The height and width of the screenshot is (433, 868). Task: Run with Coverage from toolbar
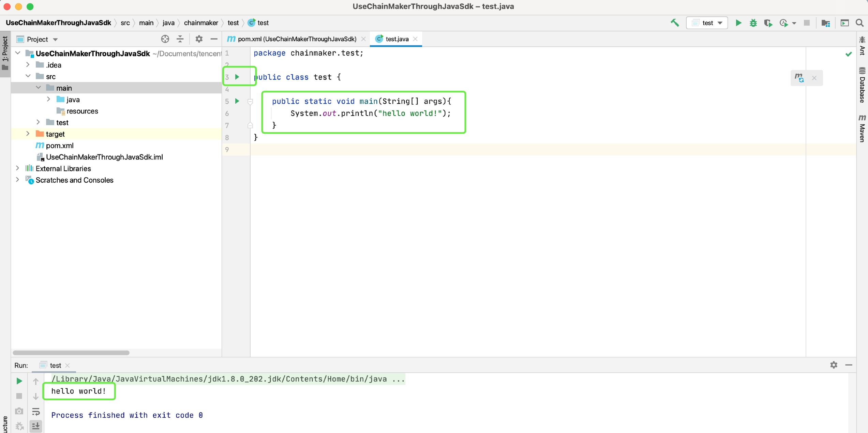point(768,23)
